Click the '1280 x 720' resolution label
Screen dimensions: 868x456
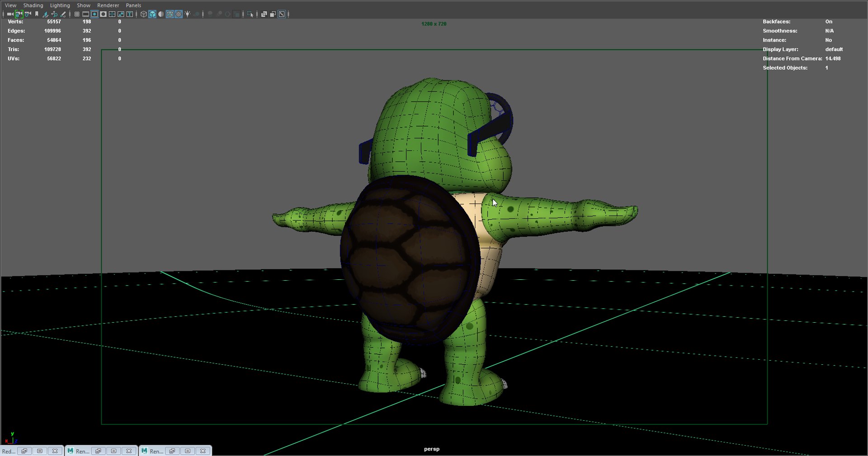point(434,24)
